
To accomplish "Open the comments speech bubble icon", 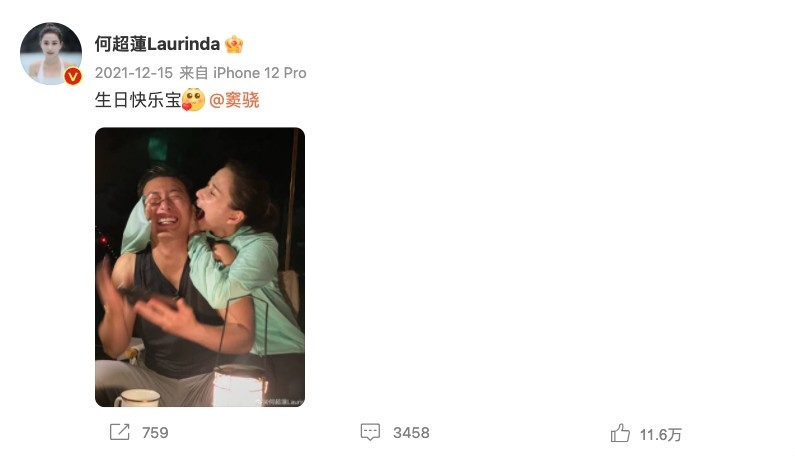I will pyautogui.click(x=370, y=432).
